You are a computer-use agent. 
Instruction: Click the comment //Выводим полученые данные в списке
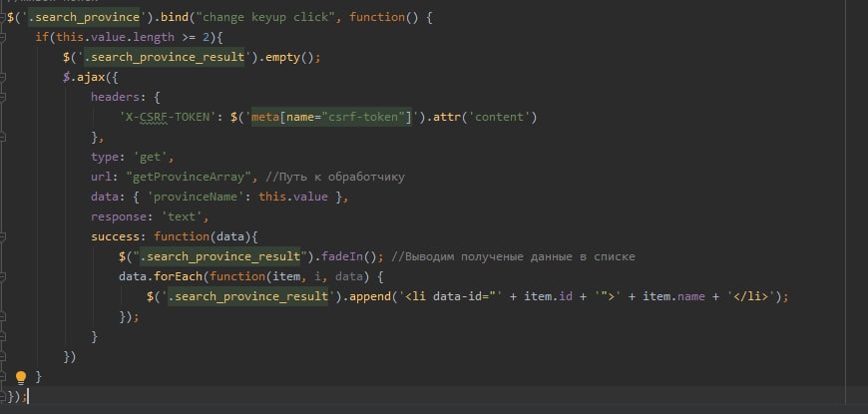513,256
